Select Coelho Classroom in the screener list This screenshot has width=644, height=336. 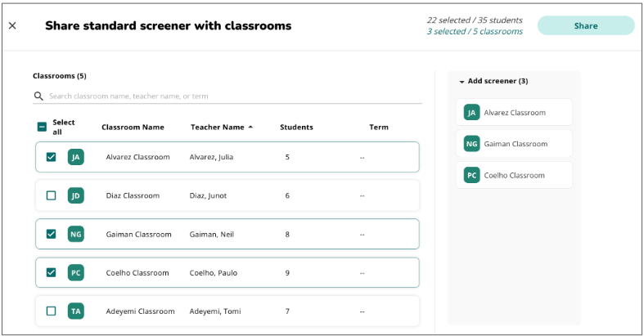(x=514, y=175)
